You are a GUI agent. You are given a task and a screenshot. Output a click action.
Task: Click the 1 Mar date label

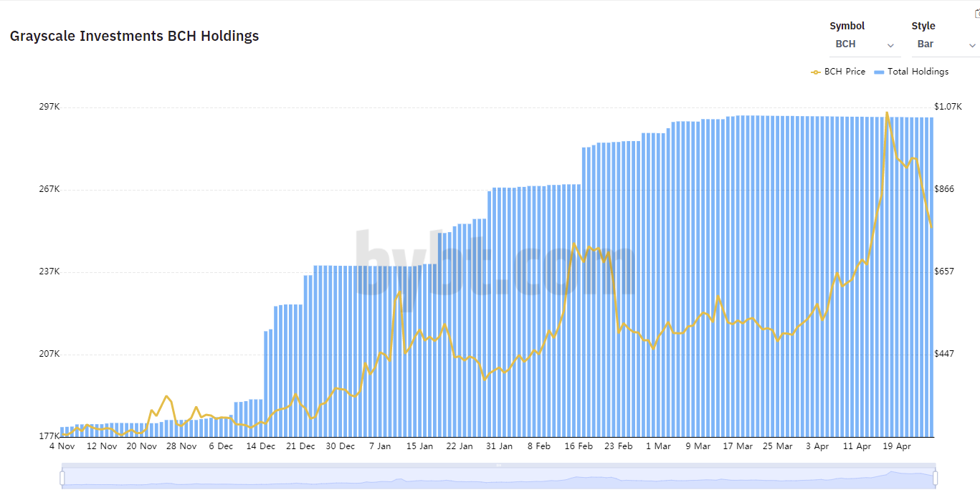tap(658, 446)
